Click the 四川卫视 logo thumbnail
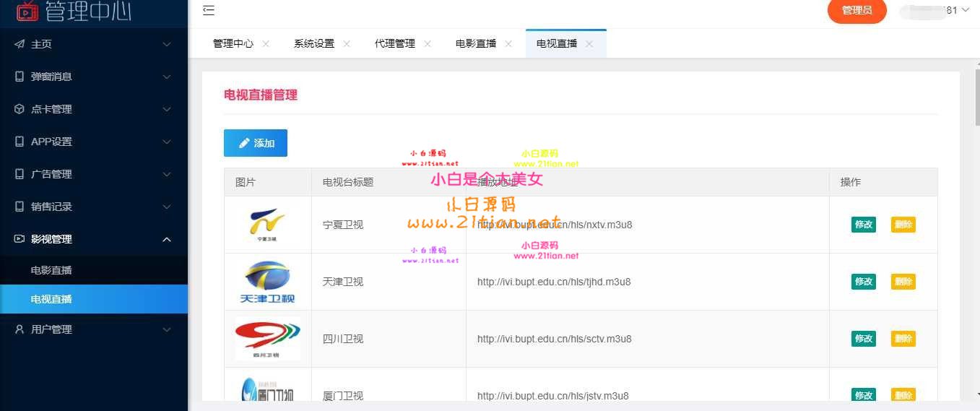 coord(268,338)
